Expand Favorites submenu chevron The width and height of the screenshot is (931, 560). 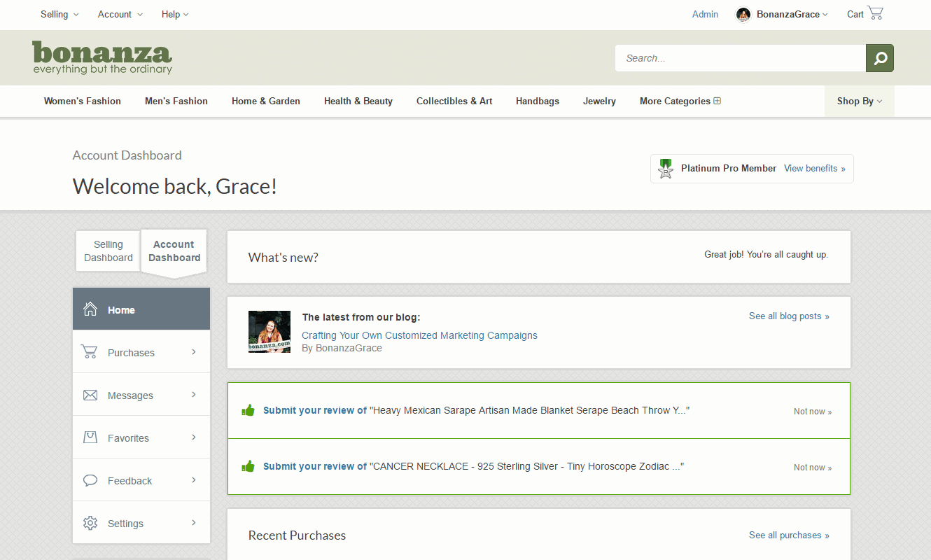[x=194, y=437]
